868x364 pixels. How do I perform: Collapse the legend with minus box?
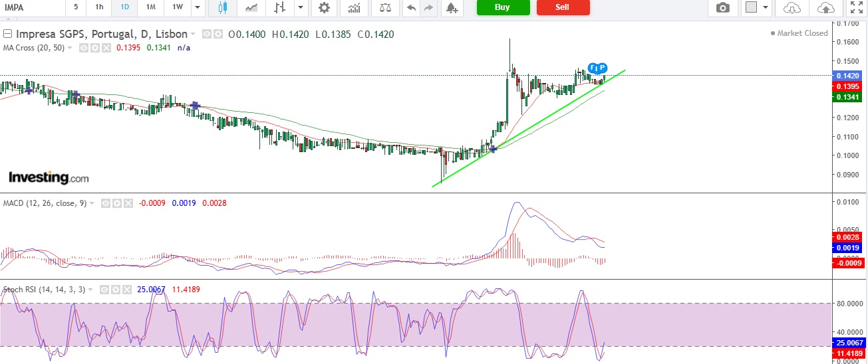(7, 34)
